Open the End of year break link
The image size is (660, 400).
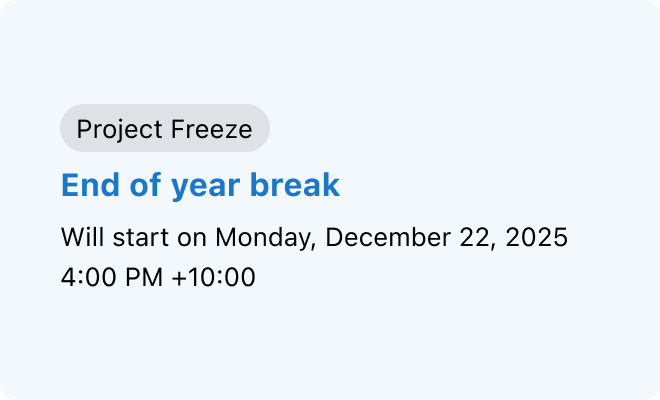(200, 185)
